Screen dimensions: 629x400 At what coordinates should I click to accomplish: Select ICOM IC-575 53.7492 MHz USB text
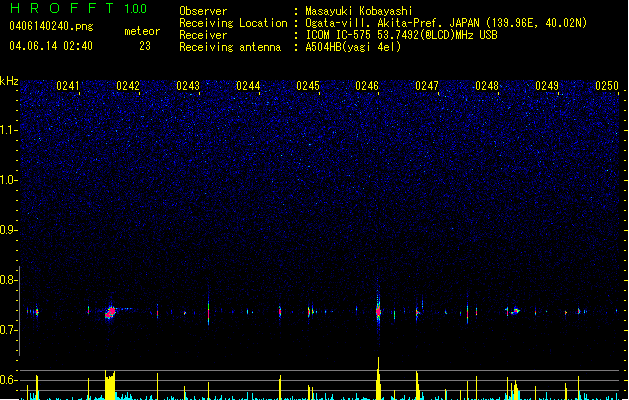[x=401, y=35]
